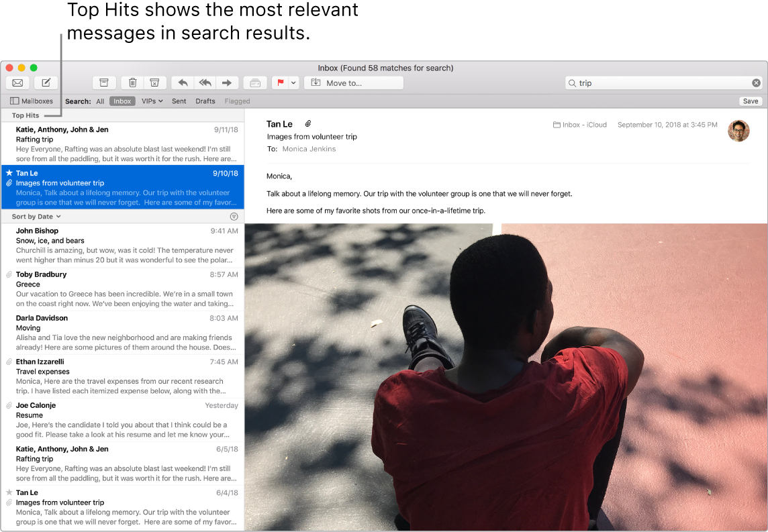This screenshot has width=768, height=532.
Task: Open Toby Bradbury's Greece message
Action: (x=122, y=288)
